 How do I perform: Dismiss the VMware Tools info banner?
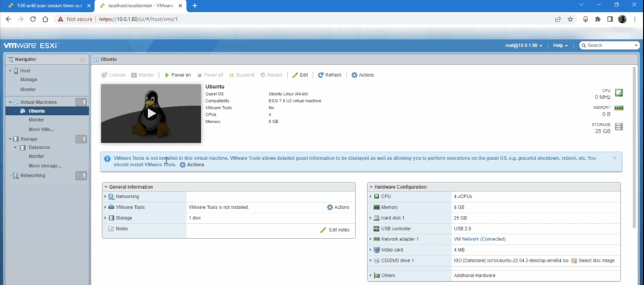pos(614,158)
